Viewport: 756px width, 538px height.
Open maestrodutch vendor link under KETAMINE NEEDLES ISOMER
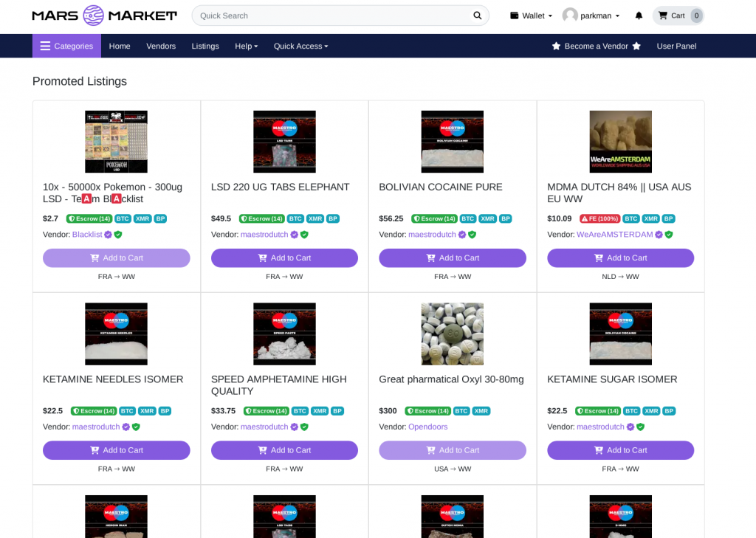[96, 427]
